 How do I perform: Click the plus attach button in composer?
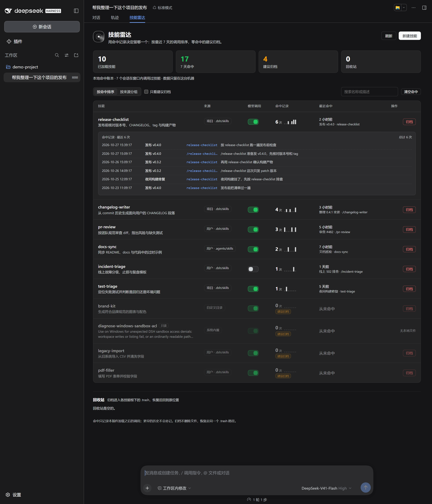(x=147, y=488)
